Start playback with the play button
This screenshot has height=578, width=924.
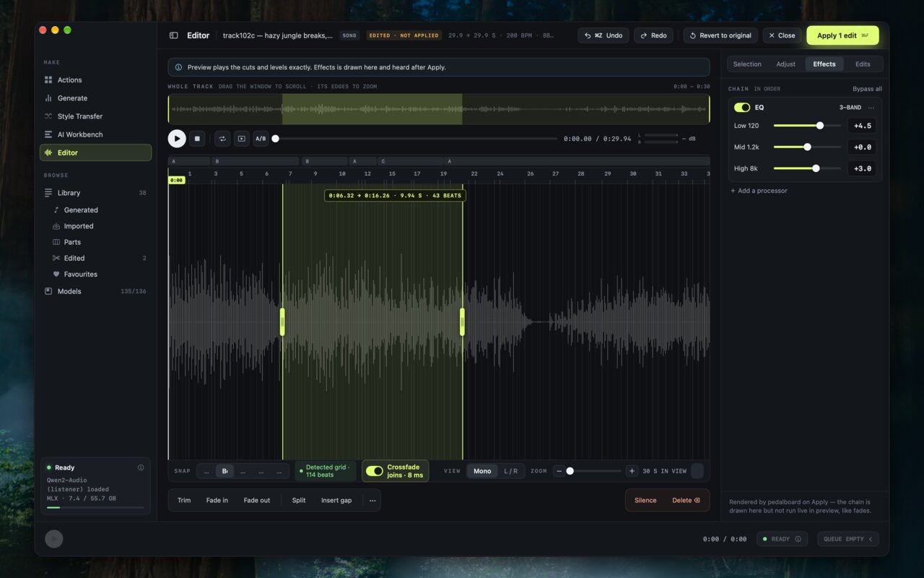(177, 139)
